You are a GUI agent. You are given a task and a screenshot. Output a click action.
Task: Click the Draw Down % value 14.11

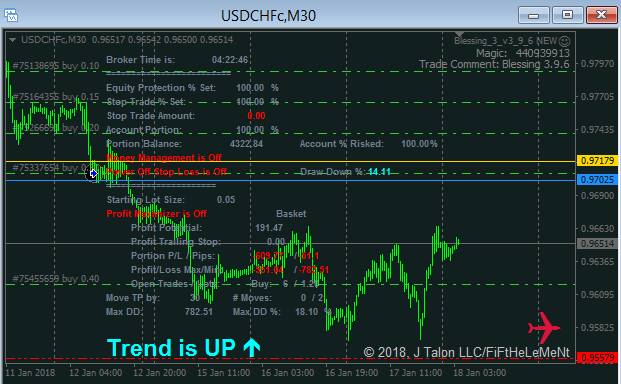tap(379, 172)
